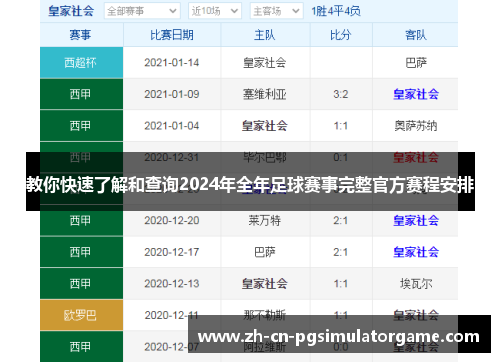Viewport: 500px width, 362px height.
Task: Select the 比分 column header
Action: (341, 35)
